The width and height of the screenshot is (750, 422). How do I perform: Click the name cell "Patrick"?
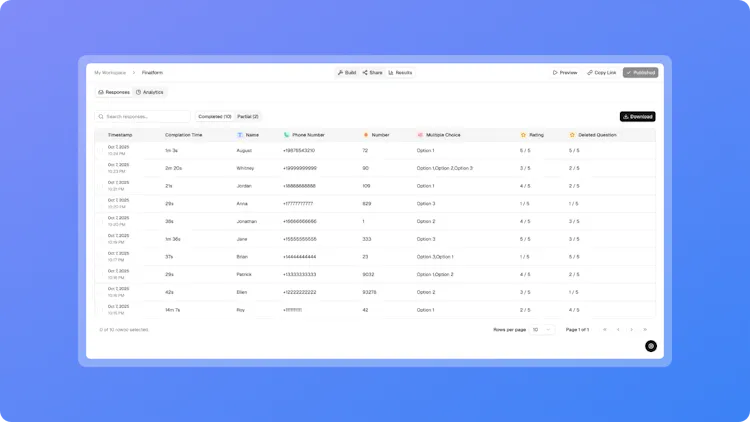coord(244,275)
